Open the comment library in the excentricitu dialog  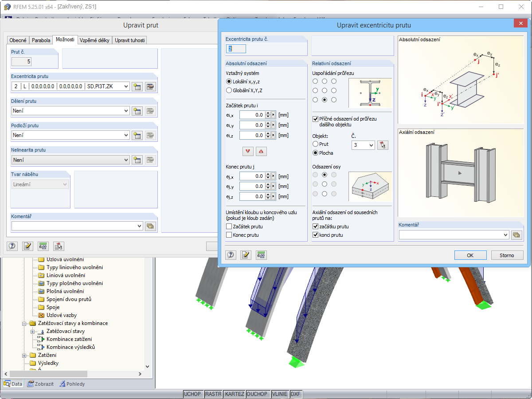(x=516, y=235)
